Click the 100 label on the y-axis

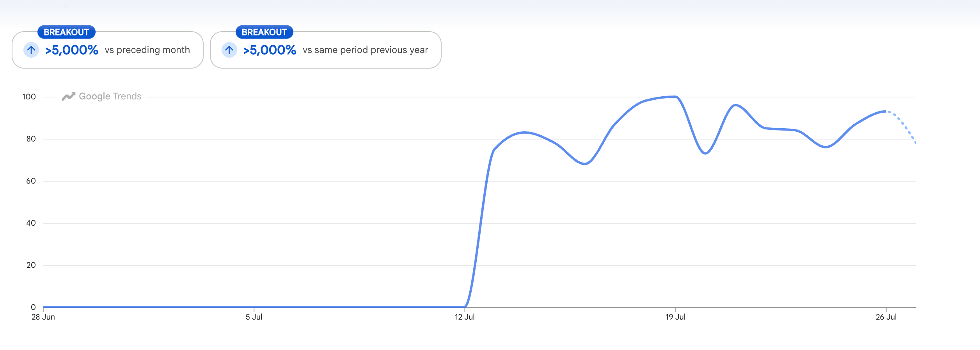29,97
